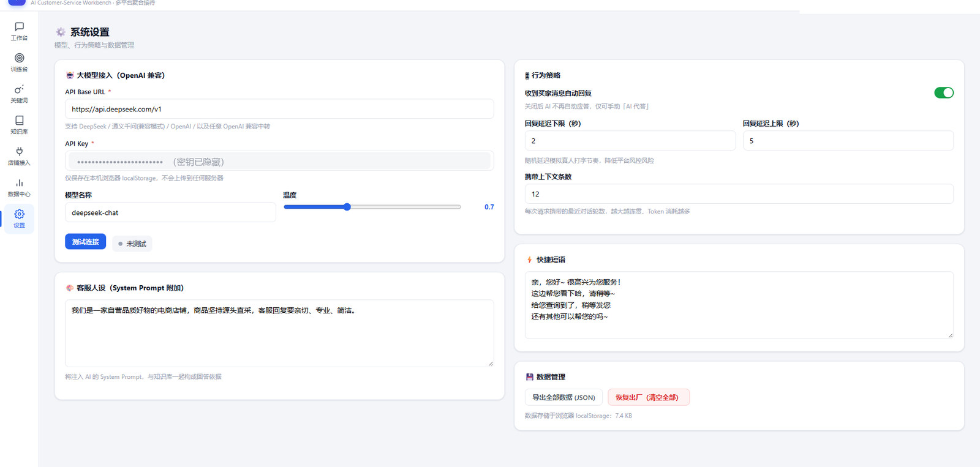The image size is (980, 467).
Task: Click 导出全部数据 (JSON) button
Action: [x=563, y=397]
